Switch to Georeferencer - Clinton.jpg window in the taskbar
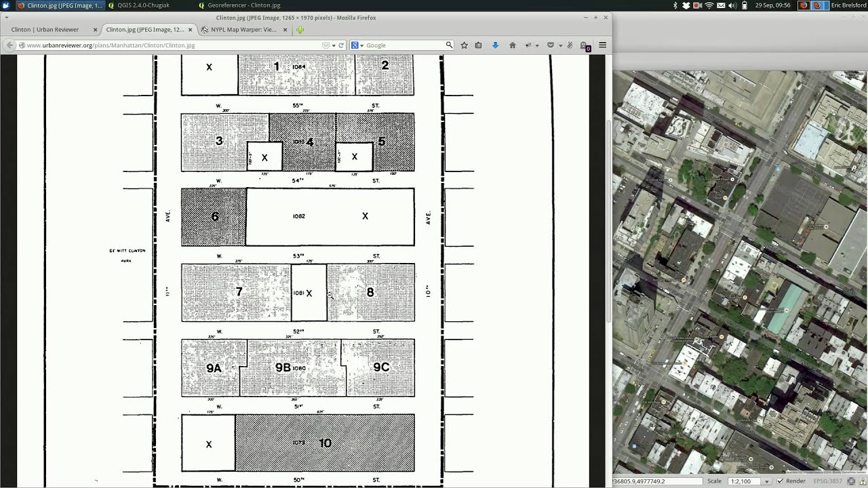Image resolution: width=868 pixels, height=488 pixels. (239, 5)
